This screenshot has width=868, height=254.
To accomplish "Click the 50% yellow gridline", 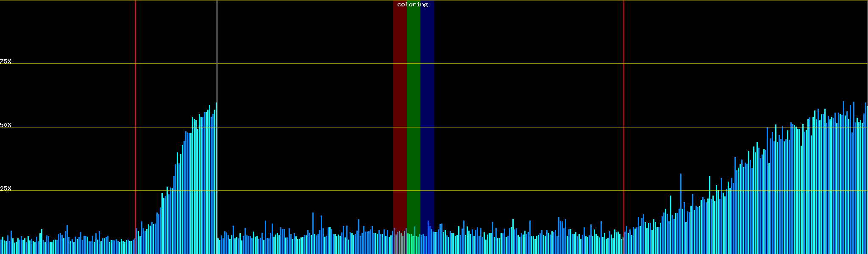I will point(509,127).
